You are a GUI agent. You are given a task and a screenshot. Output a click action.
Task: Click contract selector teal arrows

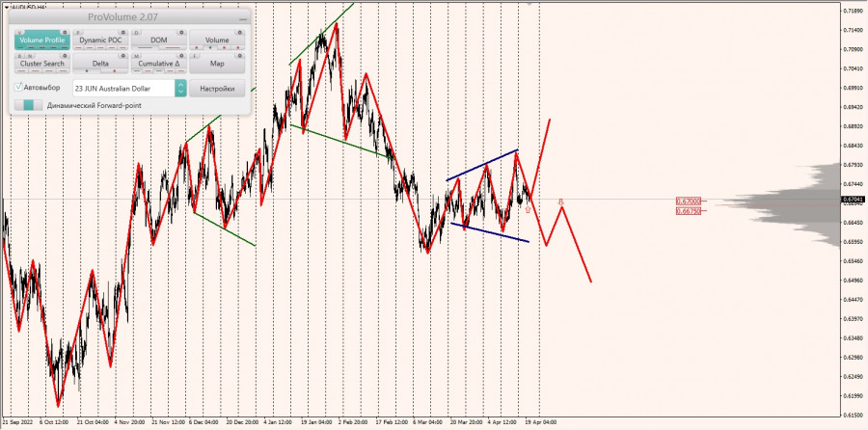pyautogui.click(x=180, y=89)
